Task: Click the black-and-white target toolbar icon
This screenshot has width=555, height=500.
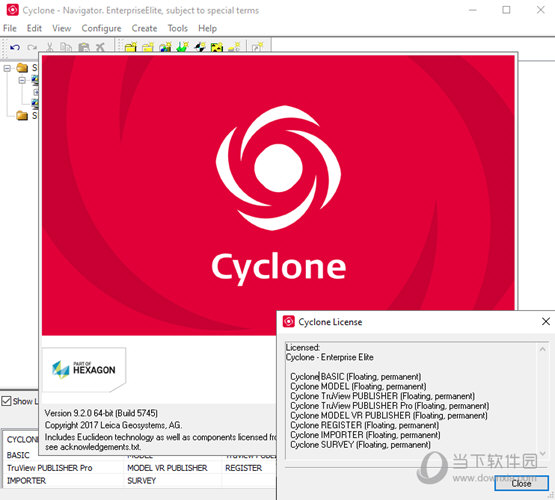Action: coord(200,47)
